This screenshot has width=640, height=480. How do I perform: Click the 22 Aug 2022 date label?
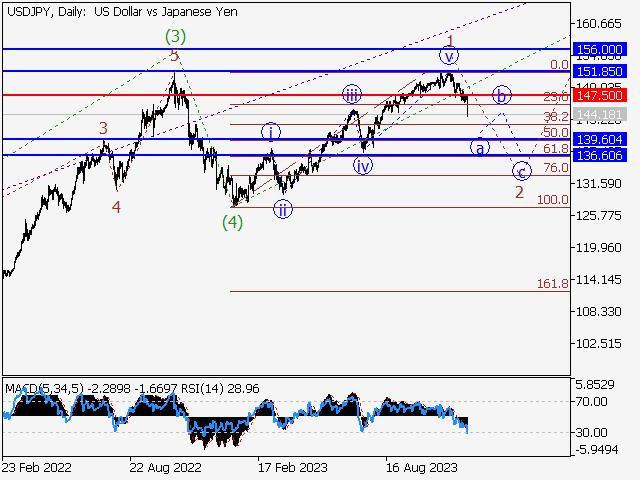165,467
